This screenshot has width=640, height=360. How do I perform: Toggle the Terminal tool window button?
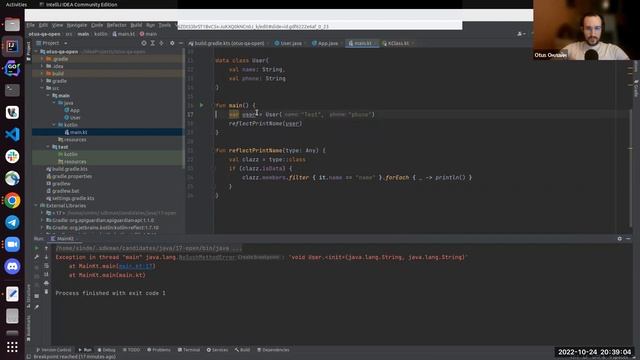[x=189, y=350]
